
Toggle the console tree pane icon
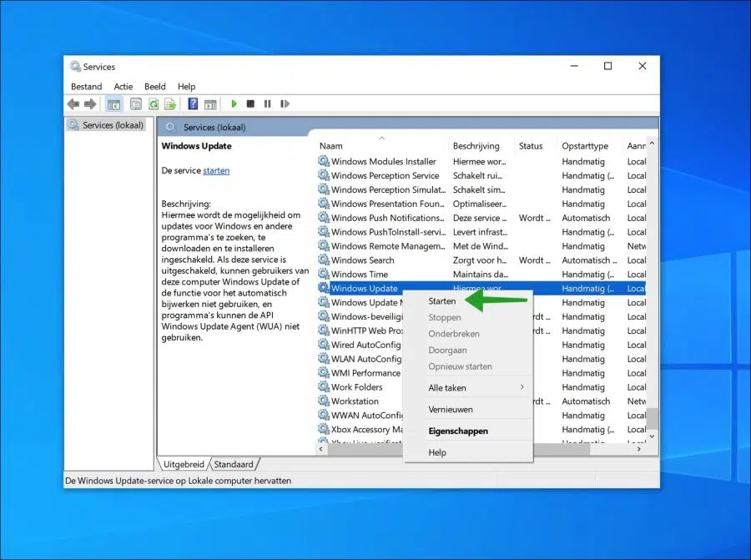(x=114, y=104)
